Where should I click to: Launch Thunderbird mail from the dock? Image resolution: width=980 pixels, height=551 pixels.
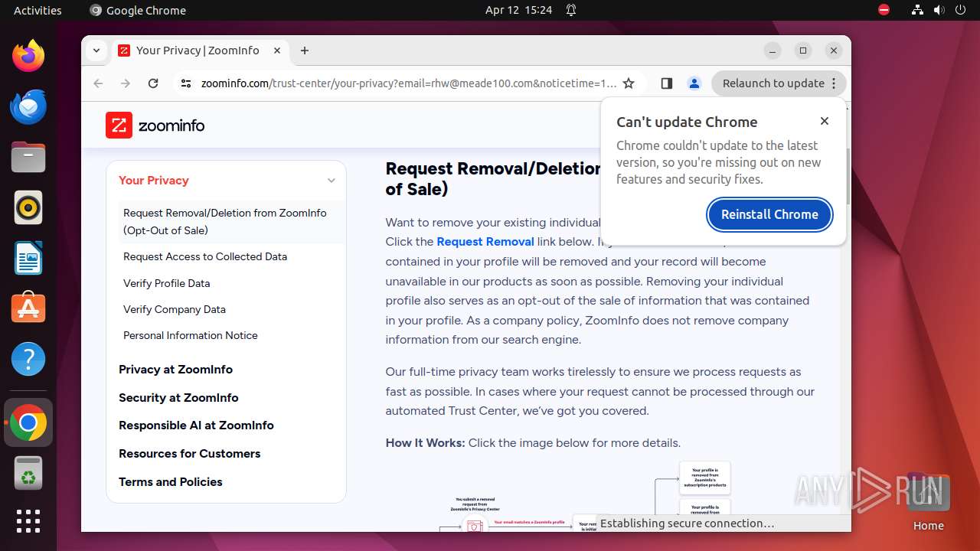coord(28,106)
